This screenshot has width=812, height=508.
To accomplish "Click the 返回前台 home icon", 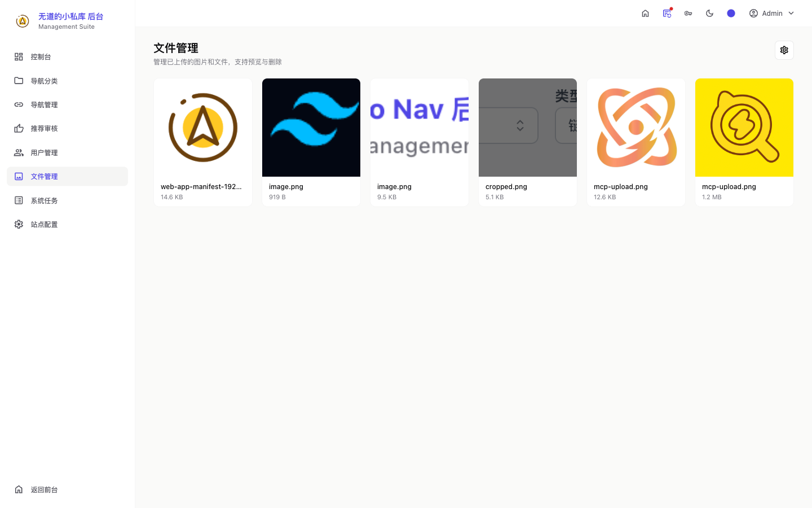I will coord(19,489).
